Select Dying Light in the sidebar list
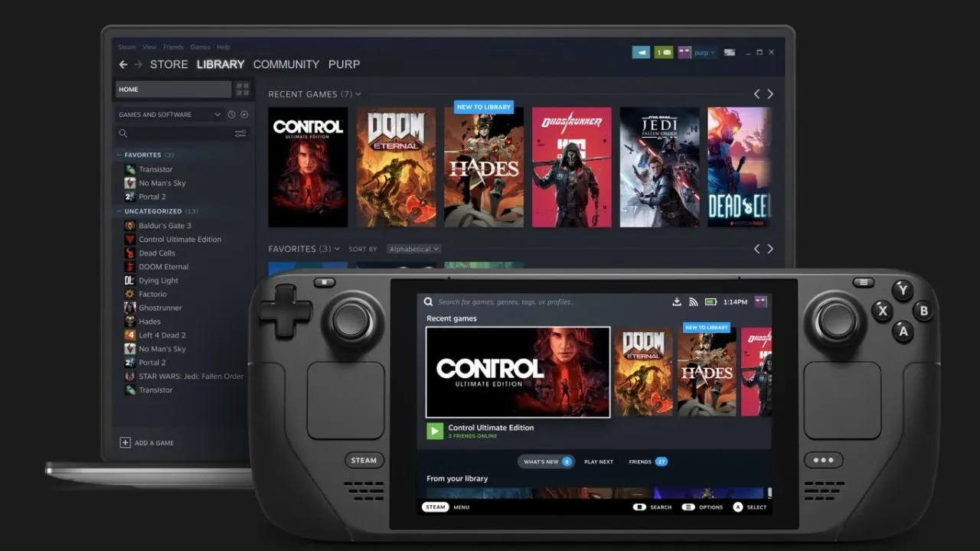 click(152, 281)
